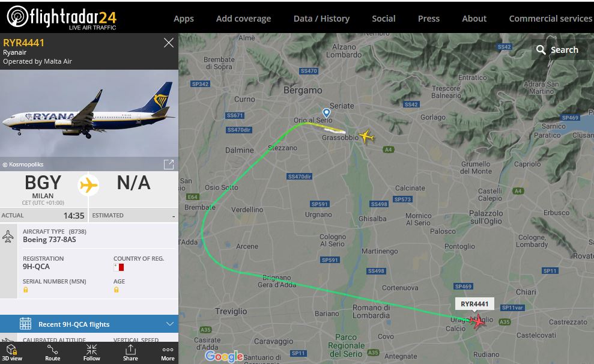The height and width of the screenshot is (364, 594).
Task: Select the red RYR4441 plane on the map
Action: click(477, 321)
